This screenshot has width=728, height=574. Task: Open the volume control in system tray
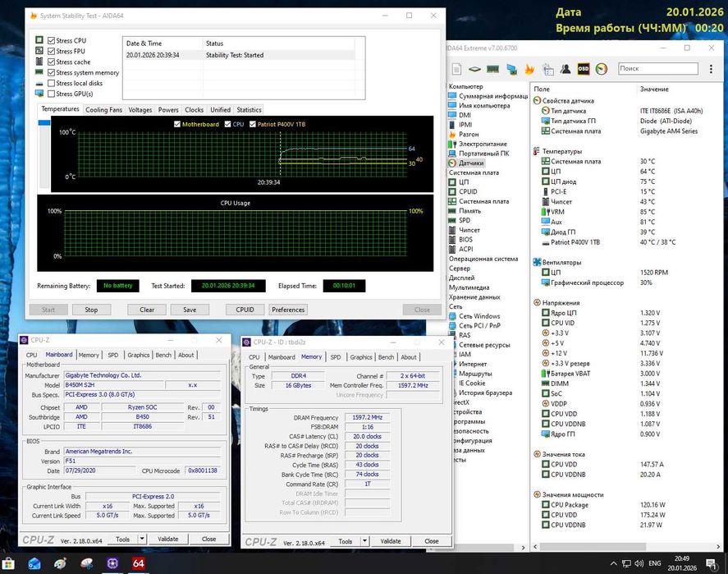pos(639,563)
